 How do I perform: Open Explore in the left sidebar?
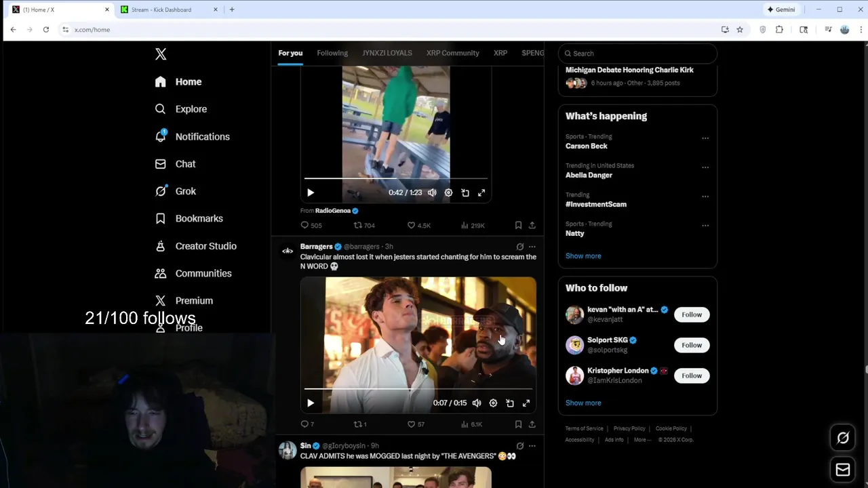[x=180, y=109]
